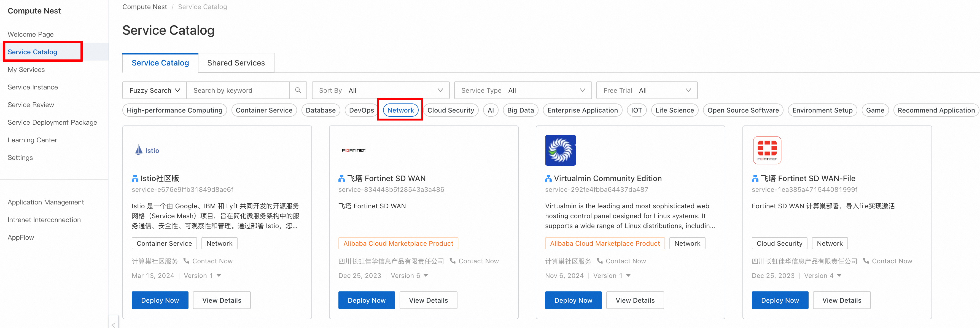This screenshot has width=980, height=328.
Task: Click View Details for Virtualmin
Action: point(635,300)
